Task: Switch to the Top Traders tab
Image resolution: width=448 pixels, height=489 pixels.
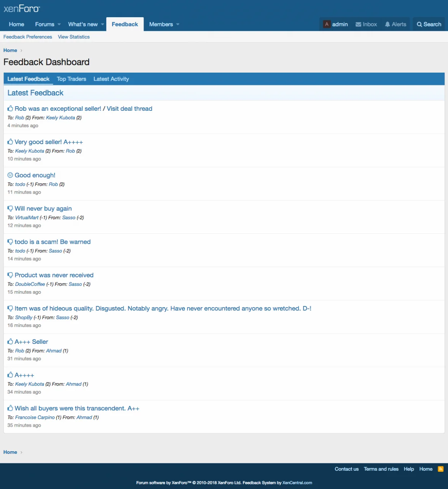Action: 71,79
